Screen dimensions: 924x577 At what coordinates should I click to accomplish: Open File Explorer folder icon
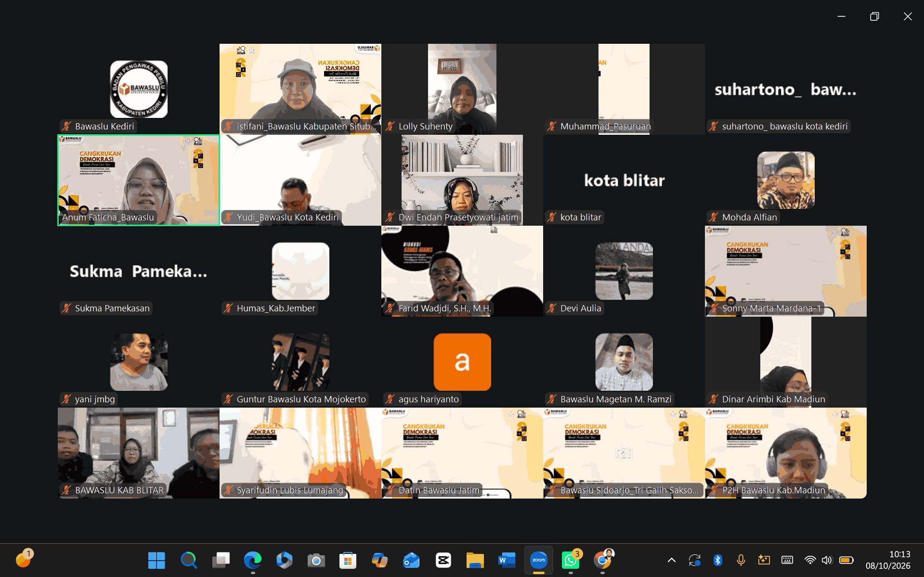pyautogui.click(x=475, y=560)
